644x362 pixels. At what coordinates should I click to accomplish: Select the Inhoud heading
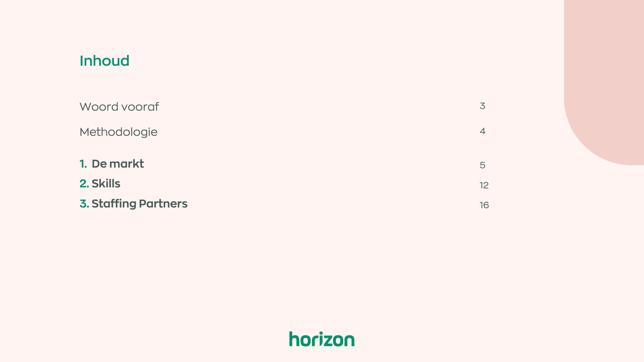104,61
